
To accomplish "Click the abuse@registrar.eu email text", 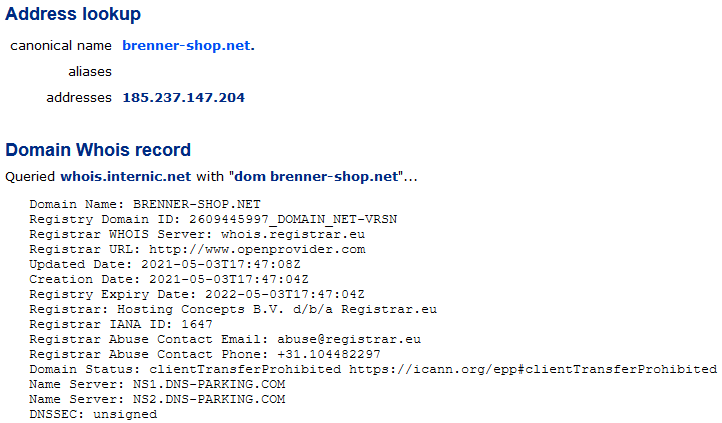I will [349, 339].
